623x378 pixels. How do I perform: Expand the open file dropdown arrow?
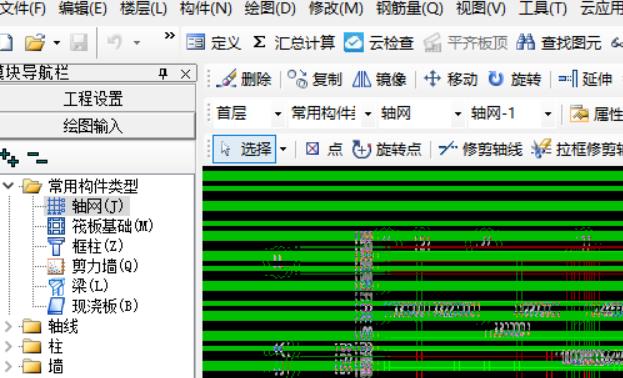[56, 42]
